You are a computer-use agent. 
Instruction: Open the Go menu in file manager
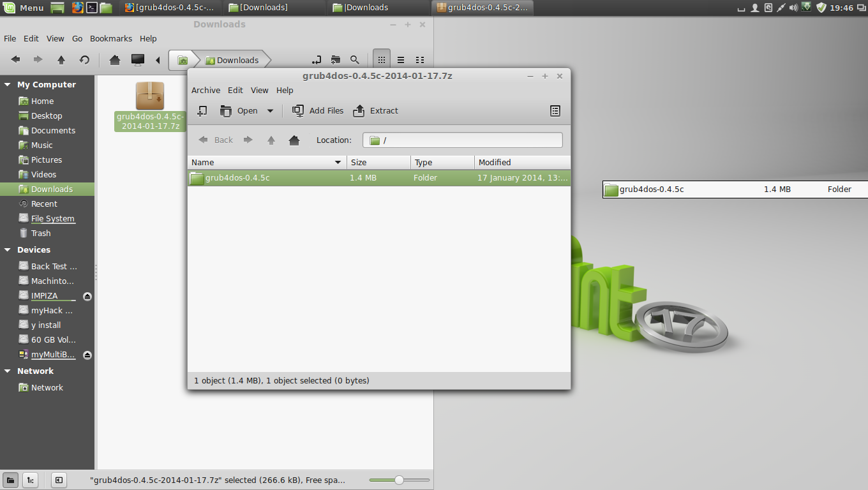pyautogui.click(x=77, y=38)
